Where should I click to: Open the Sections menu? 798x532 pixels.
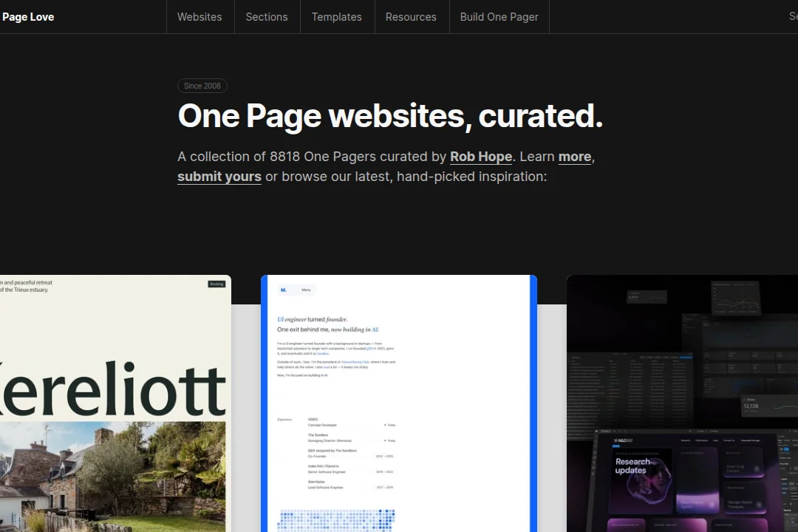pos(267,17)
